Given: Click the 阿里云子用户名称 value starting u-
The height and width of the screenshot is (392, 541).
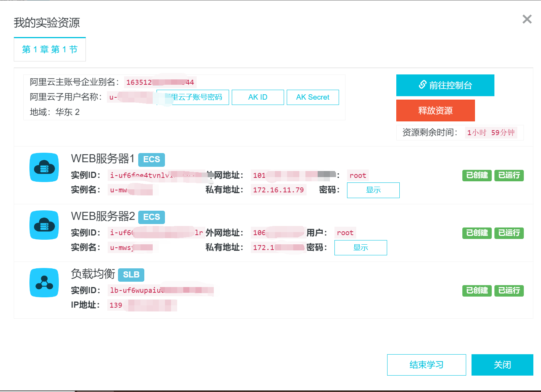Looking at the screenshot, I should [131, 97].
